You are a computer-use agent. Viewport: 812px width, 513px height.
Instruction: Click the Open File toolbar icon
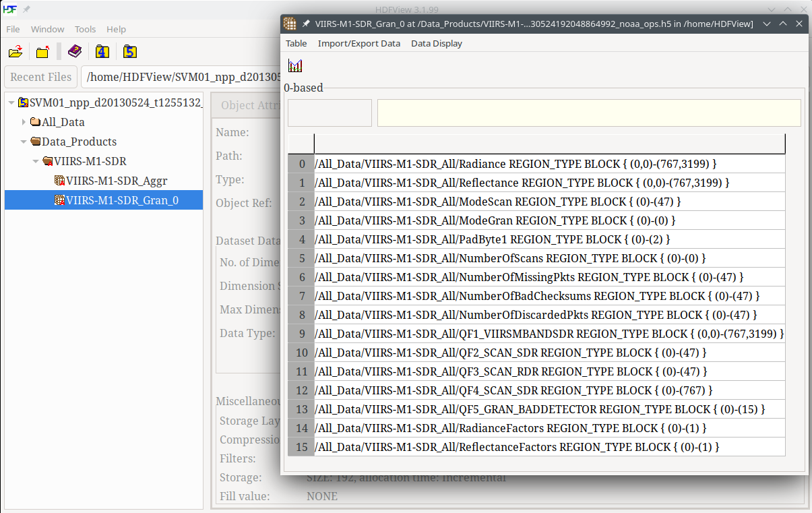(x=15, y=52)
